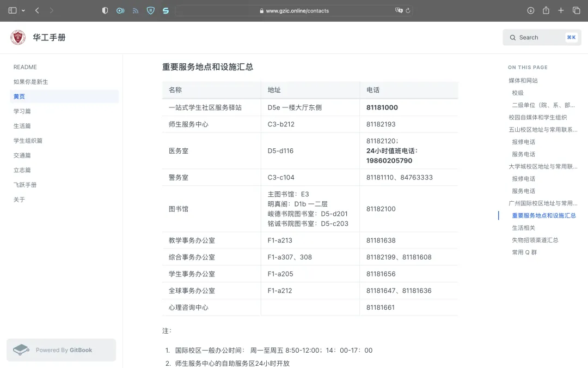This screenshot has width=588, height=368.
Task: Toggle the Safari sidebar button
Action: (12, 10)
